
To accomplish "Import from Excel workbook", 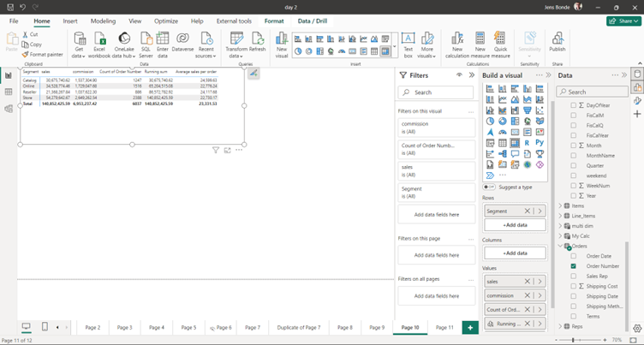I will [99, 45].
